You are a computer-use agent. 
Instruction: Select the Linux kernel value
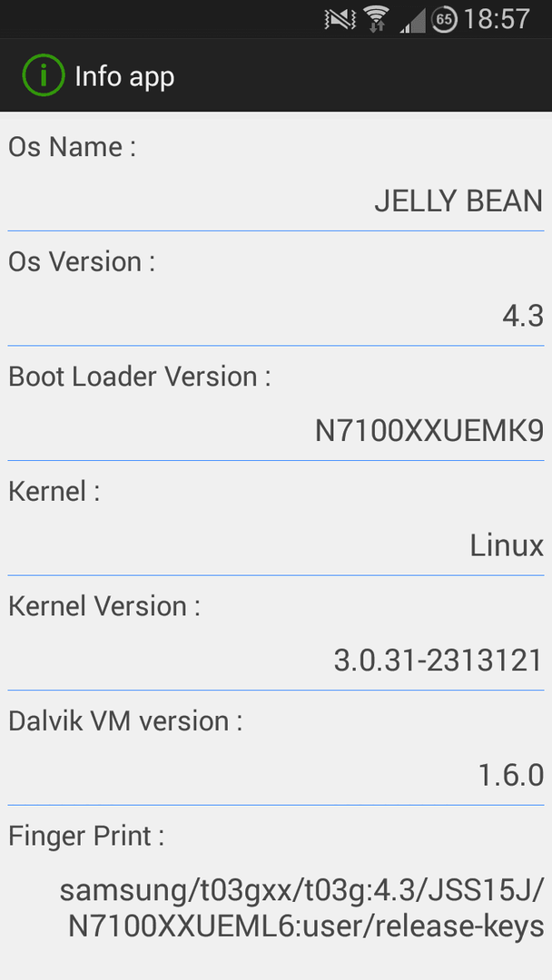pos(507,546)
